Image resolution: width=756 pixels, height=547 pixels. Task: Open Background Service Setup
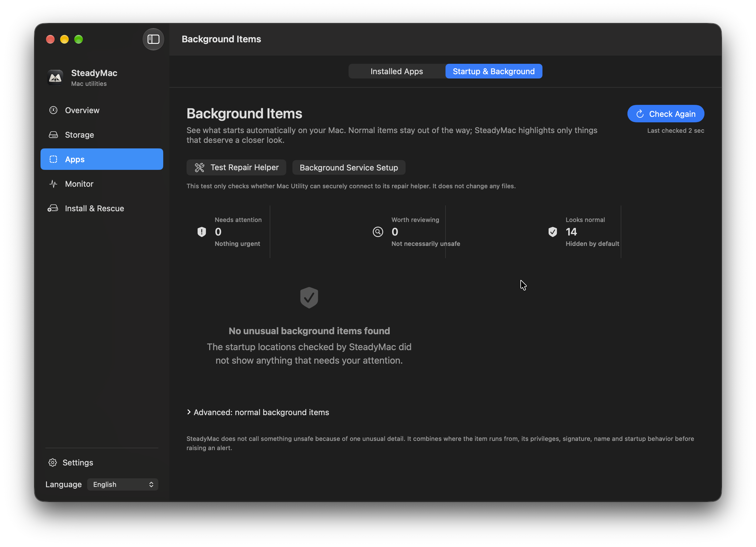349,167
